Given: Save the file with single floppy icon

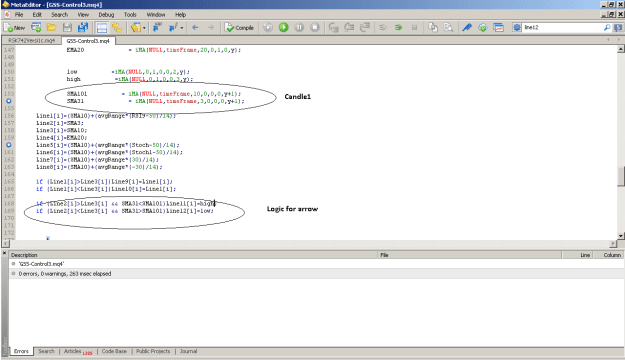Looking at the screenshot, I should (67, 28).
